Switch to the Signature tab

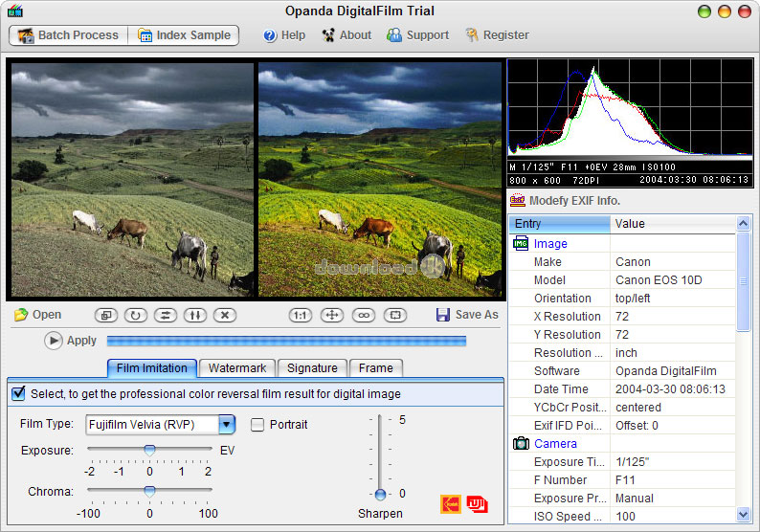tap(312, 368)
